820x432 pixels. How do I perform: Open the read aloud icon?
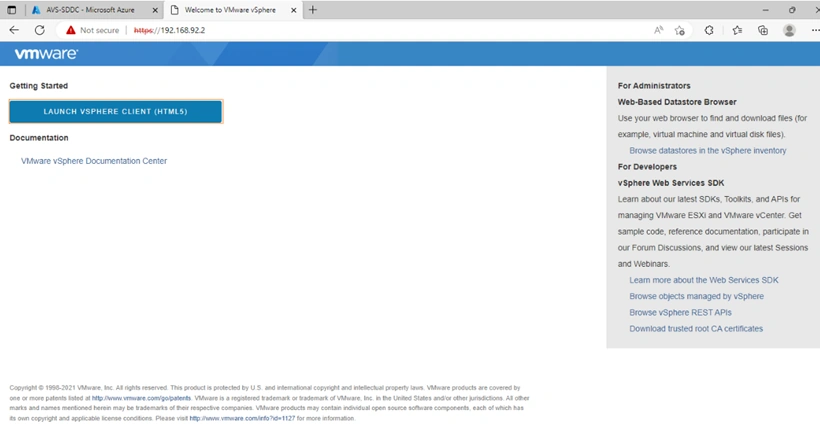tap(658, 30)
